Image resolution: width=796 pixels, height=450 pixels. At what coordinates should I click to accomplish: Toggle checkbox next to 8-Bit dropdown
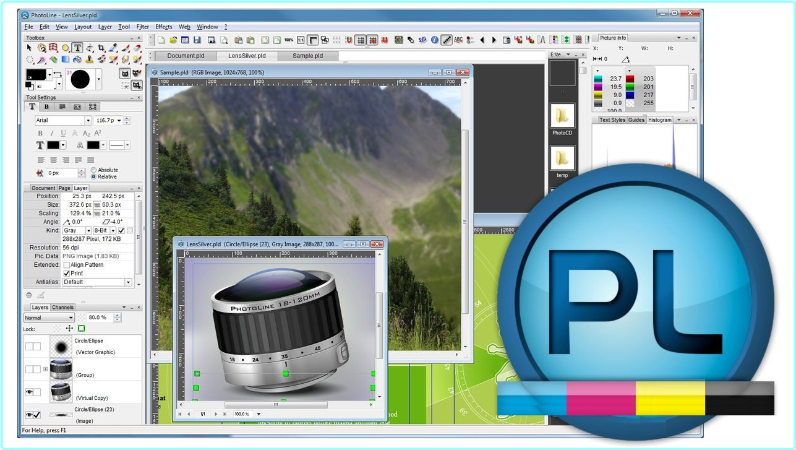click(x=121, y=231)
